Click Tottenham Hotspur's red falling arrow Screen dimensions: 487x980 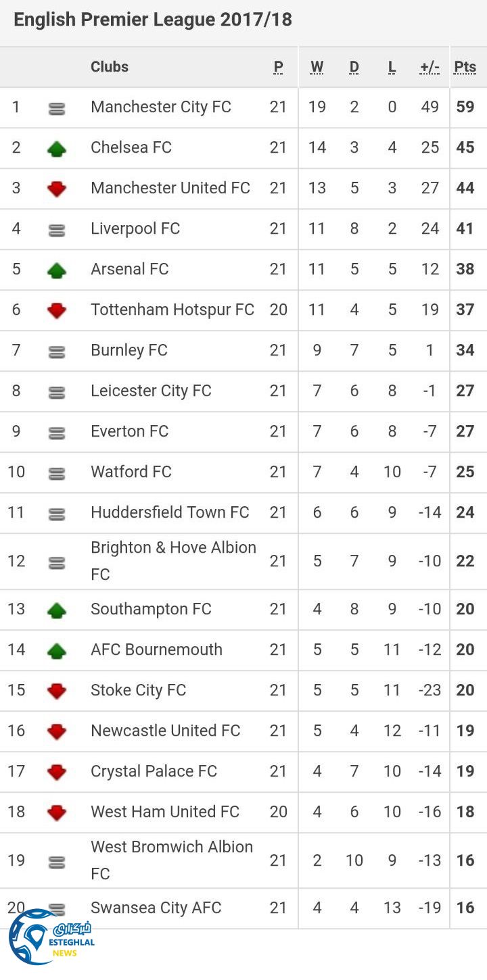(x=57, y=310)
